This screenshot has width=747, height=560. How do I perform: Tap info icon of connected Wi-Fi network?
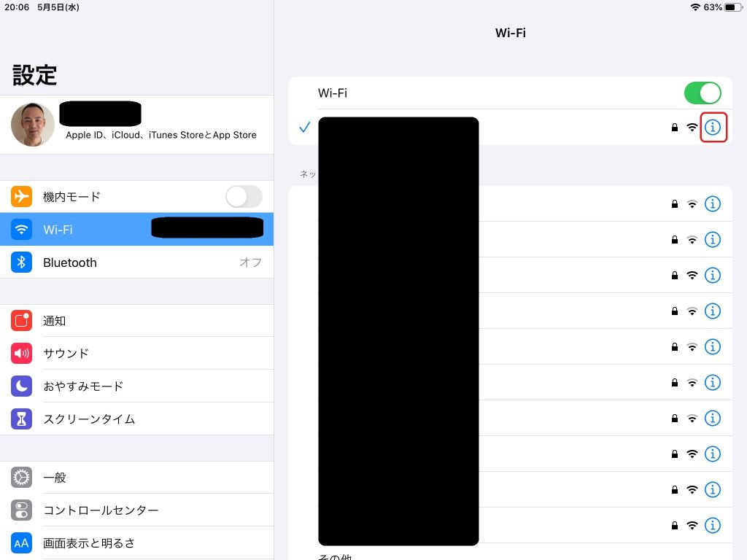713,128
